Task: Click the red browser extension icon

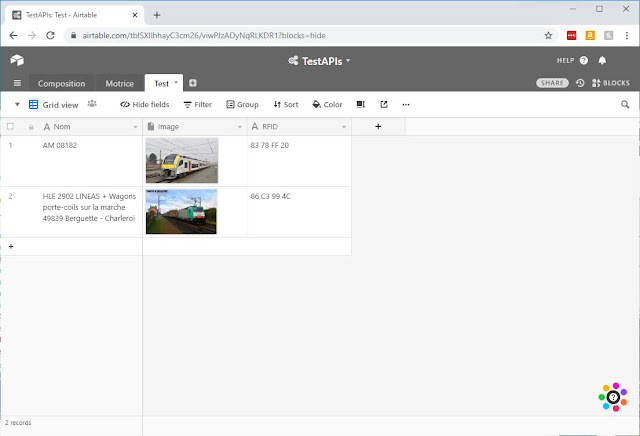Action: coord(571,36)
